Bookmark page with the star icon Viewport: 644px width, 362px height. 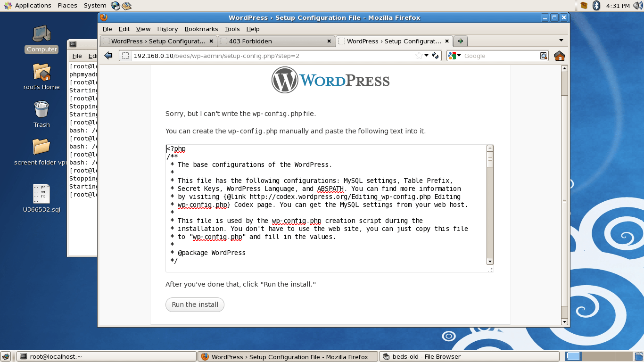click(419, 56)
